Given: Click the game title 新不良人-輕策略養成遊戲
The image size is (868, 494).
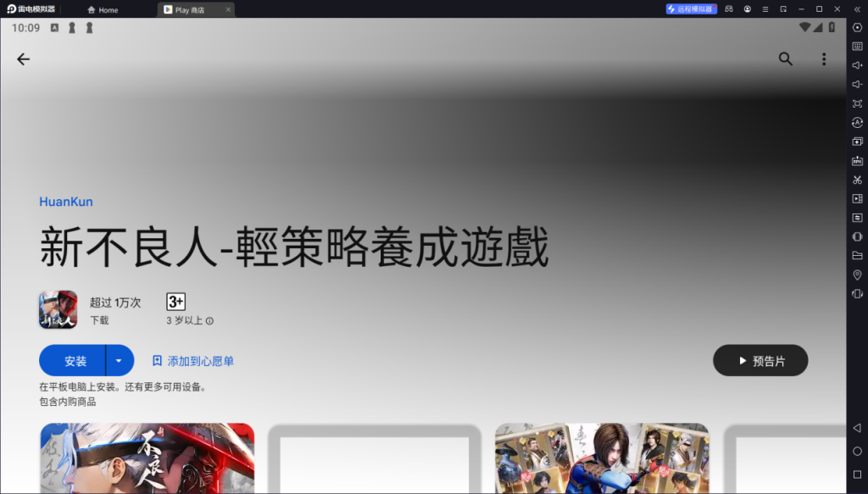Looking at the screenshot, I should point(294,247).
